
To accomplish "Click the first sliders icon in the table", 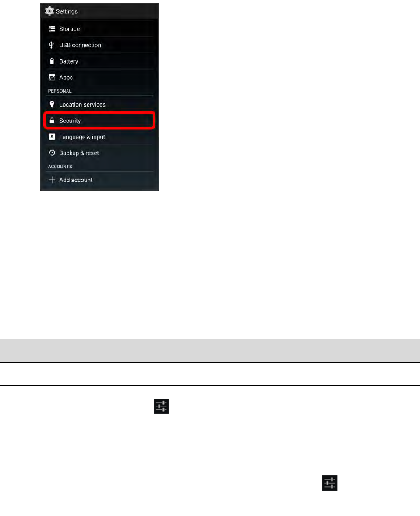I will point(161,406).
